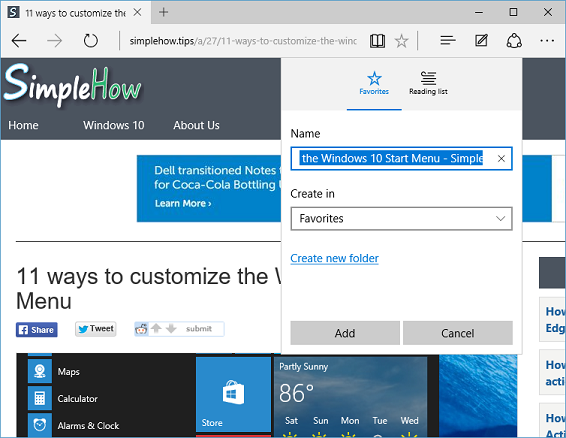Image resolution: width=566 pixels, height=438 pixels.
Task: Click the favorites star in address bar
Action: pos(401,41)
